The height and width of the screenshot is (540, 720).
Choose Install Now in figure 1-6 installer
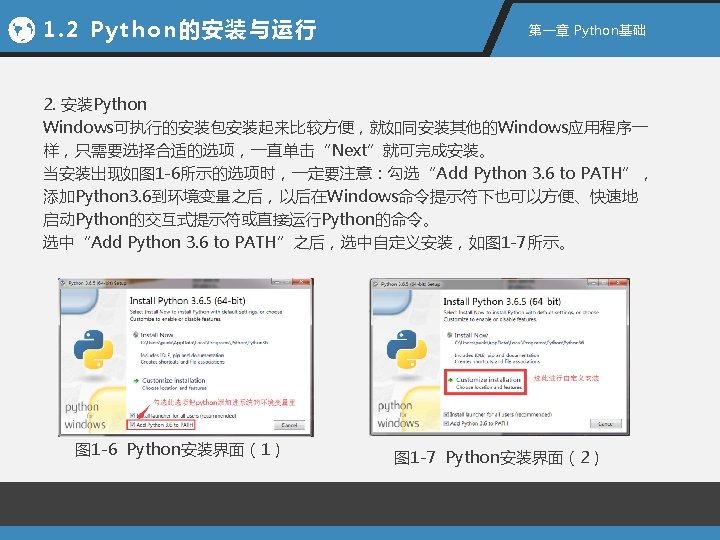click(157, 335)
